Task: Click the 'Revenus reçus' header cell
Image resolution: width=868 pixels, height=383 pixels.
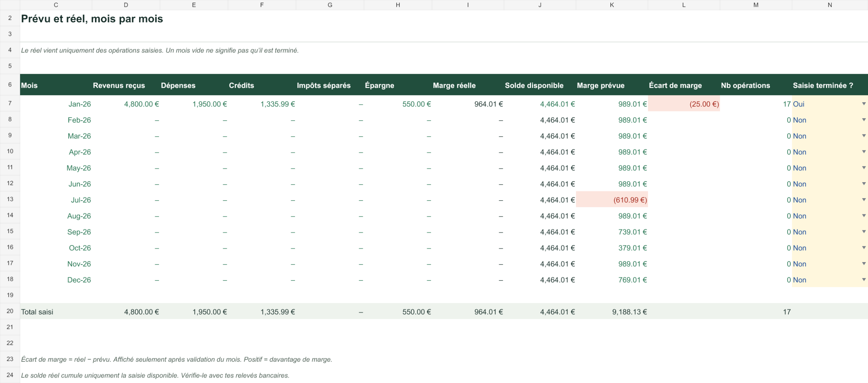Action: (126, 85)
